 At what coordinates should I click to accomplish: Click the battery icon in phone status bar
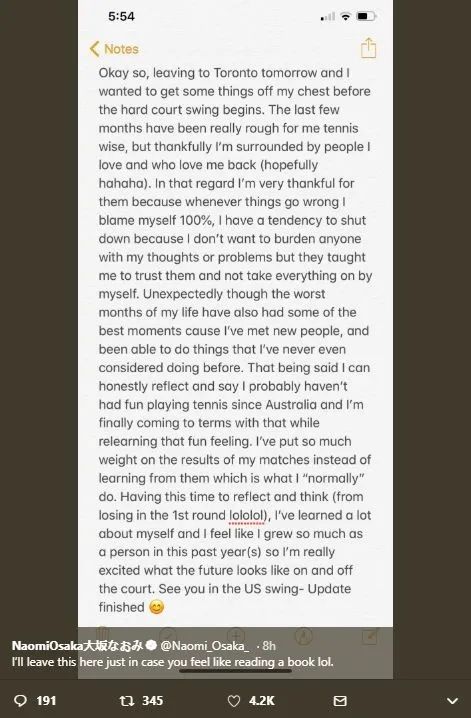pos(366,16)
